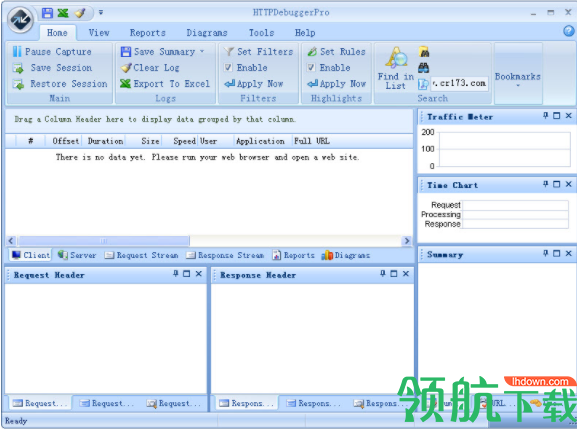Image resolution: width=577 pixels, height=429 pixels.
Task: Click the Save Summary button
Action: pos(158,52)
